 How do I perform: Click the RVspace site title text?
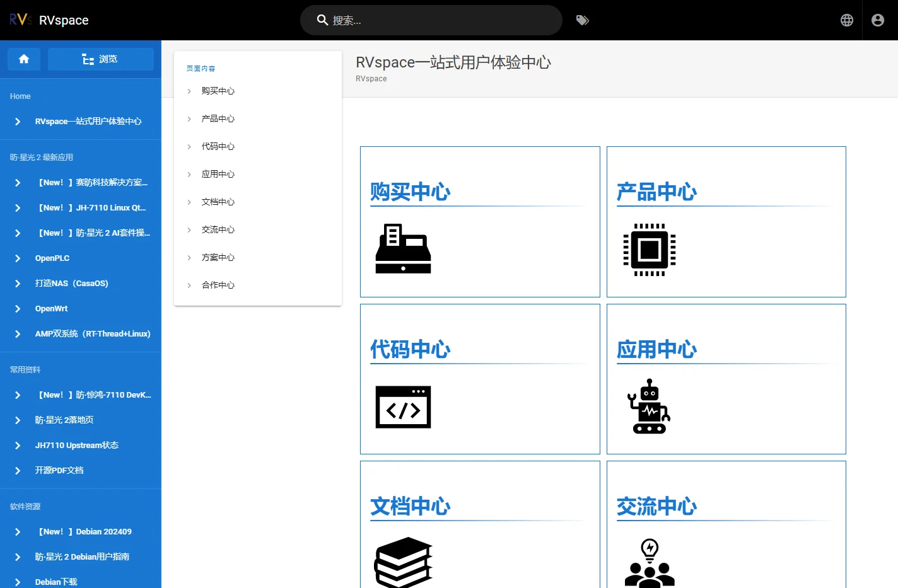click(64, 20)
